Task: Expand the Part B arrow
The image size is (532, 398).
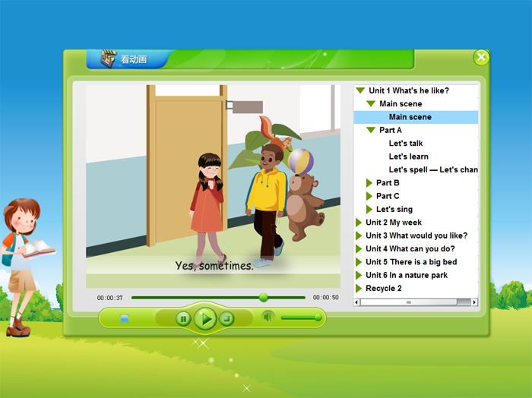Action: click(369, 183)
